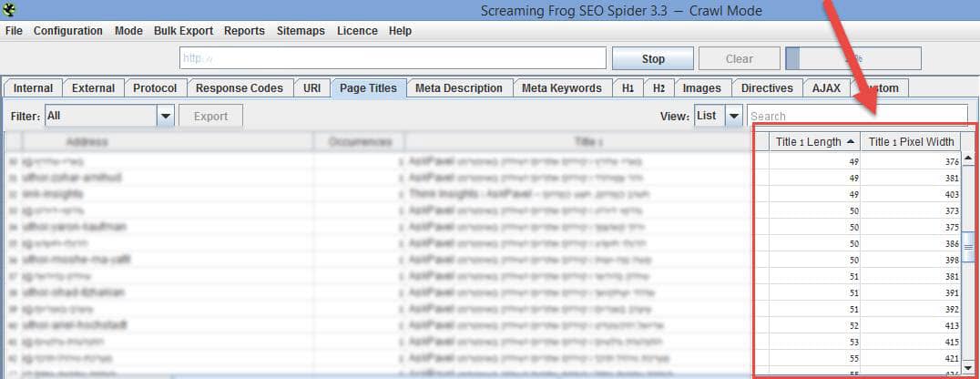
Task: Stop the running crawl
Action: click(x=653, y=58)
